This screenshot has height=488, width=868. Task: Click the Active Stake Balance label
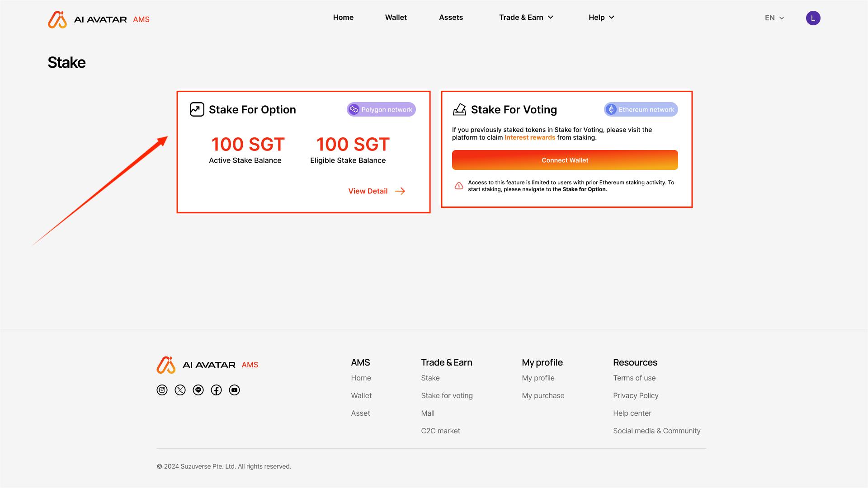[245, 160]
